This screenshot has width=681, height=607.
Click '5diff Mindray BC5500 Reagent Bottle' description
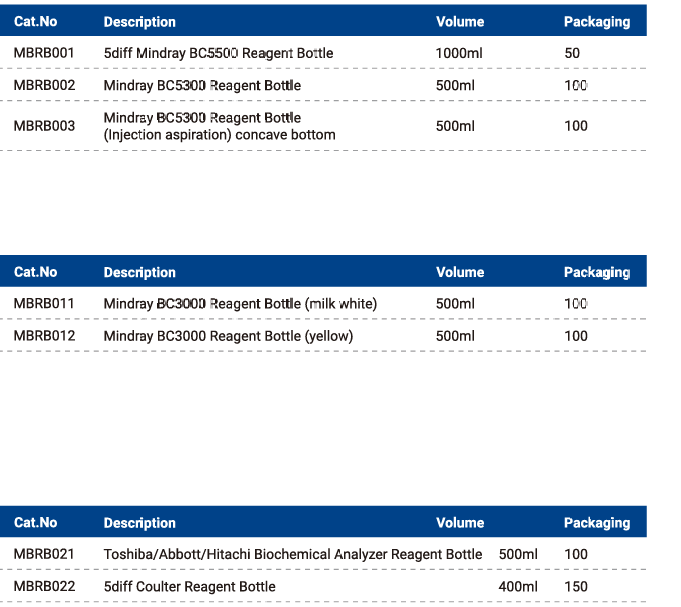point(218,53)
